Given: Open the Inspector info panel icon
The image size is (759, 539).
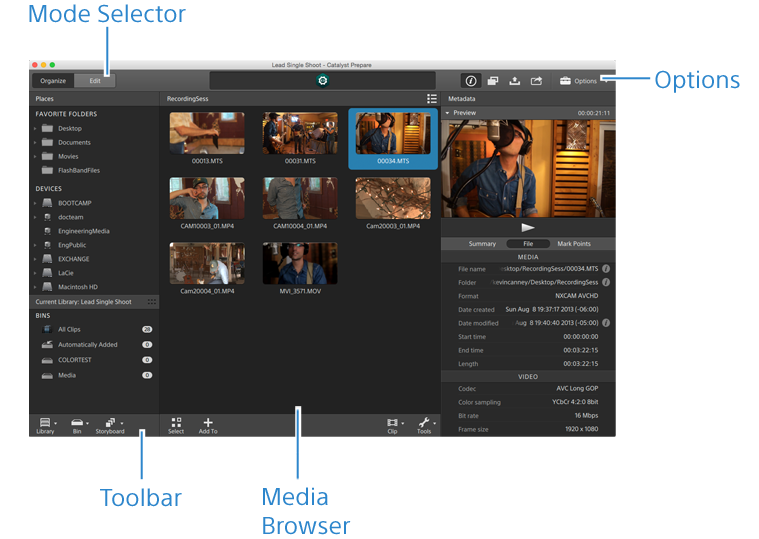Looking at the screenshot, I should 471,80.
